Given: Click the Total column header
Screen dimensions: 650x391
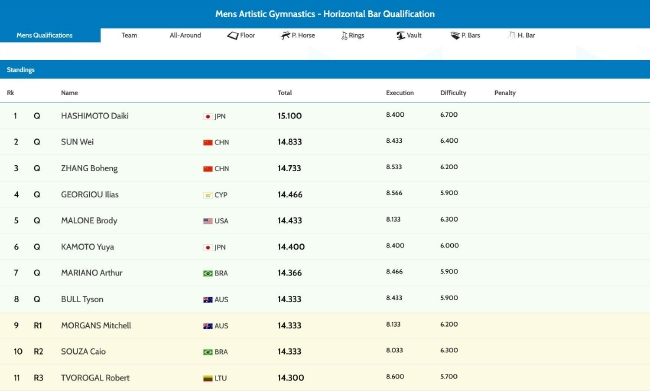Looking at the screenshot, I should 285,92.
